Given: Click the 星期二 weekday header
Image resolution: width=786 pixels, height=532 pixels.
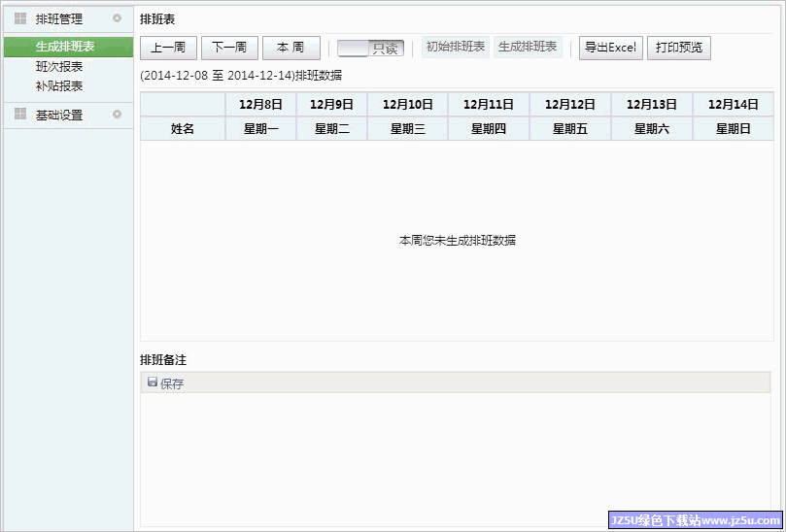Looking at the screenshot, I should 332,129.
